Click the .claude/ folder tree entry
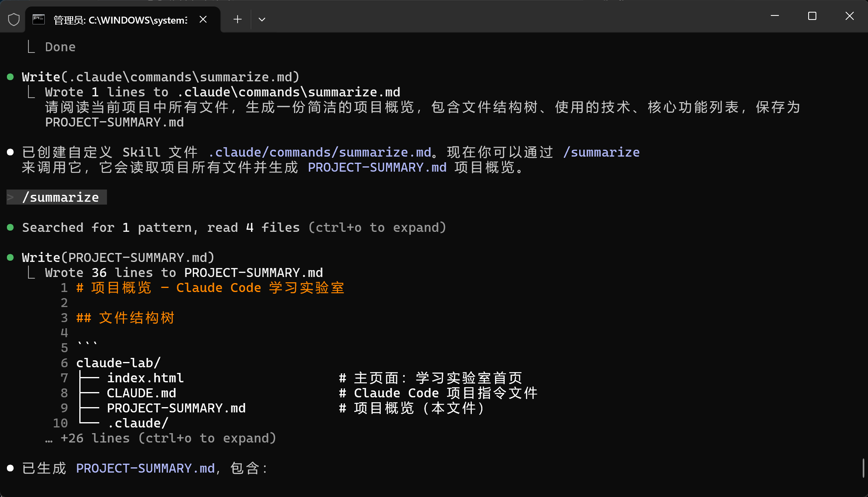 click(137, 423)
